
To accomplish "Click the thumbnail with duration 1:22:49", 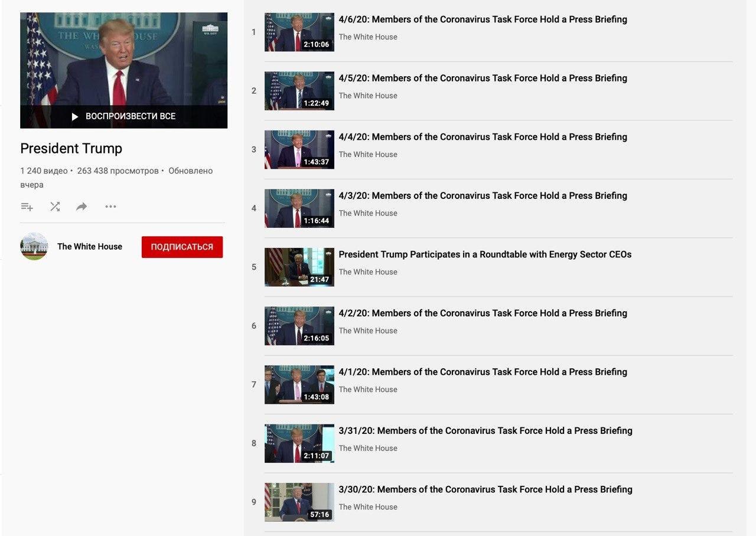I will (x=299, y=91).
